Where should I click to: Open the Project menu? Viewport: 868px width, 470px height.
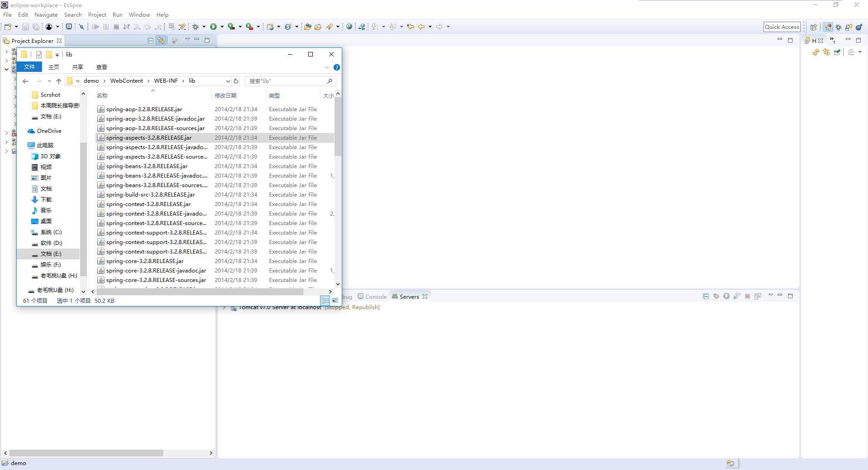click(97, 15)
